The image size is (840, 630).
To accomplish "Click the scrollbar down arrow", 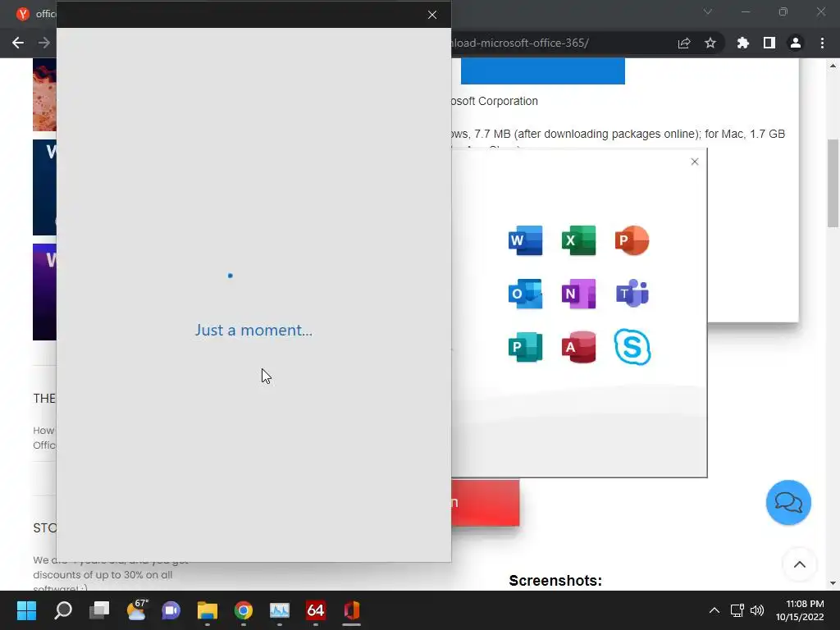I will (x=833, y=583).
